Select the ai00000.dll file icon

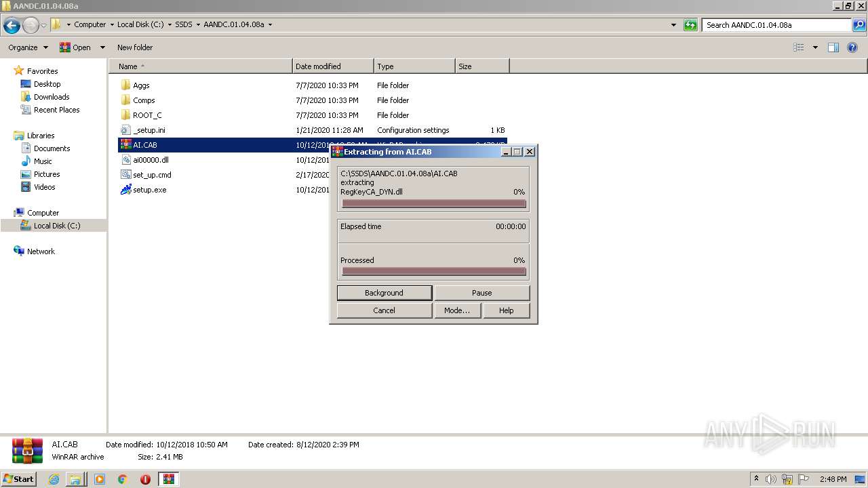125,160
